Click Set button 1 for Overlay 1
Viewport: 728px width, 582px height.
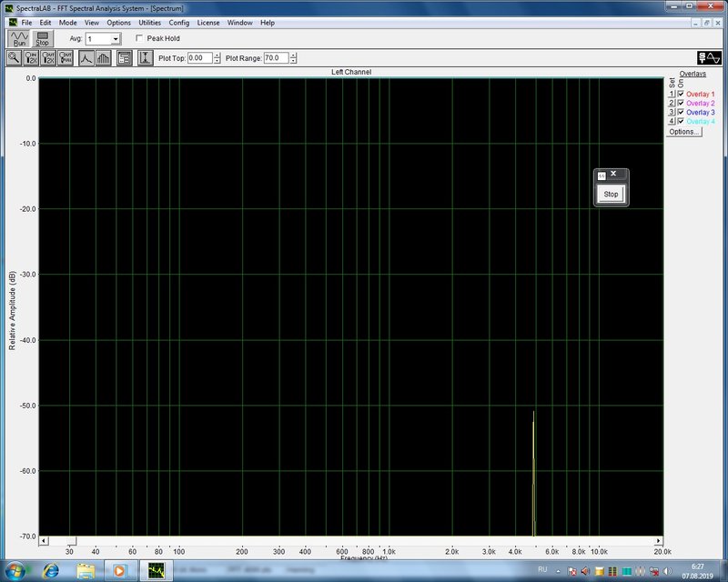[672, 94]
